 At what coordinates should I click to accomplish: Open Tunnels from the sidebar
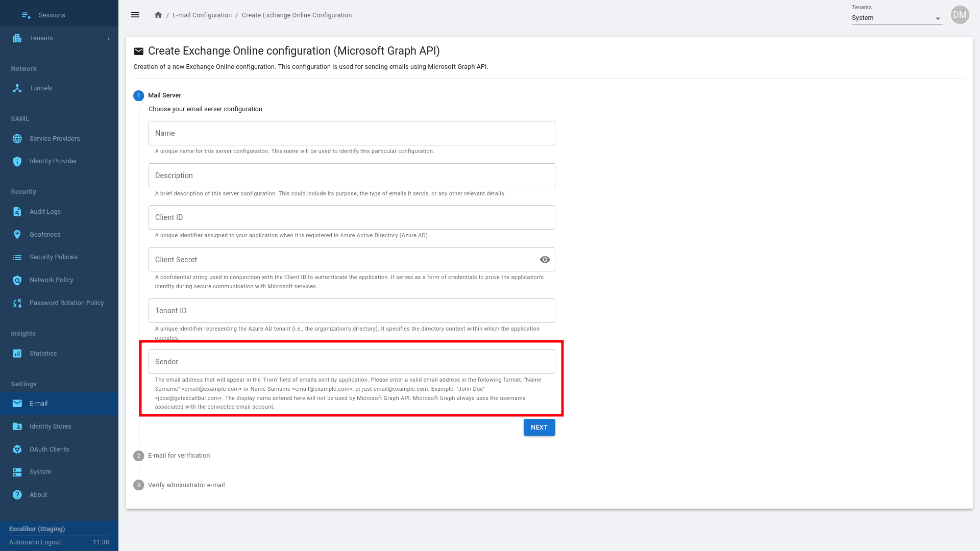41,88
